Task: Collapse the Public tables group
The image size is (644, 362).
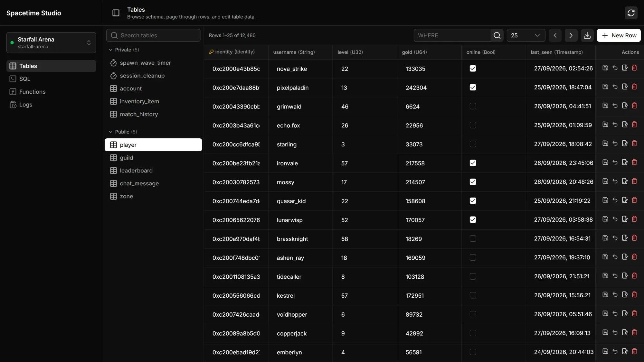Action: [123, 132]
